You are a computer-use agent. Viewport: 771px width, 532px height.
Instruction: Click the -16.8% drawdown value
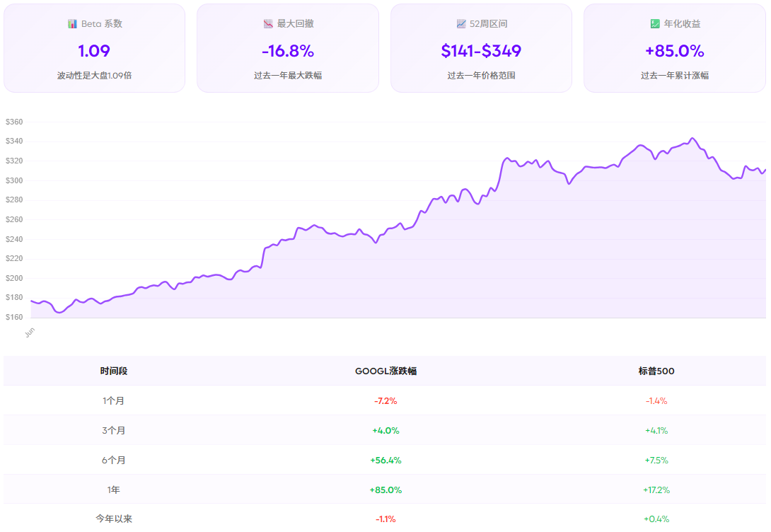287,51
